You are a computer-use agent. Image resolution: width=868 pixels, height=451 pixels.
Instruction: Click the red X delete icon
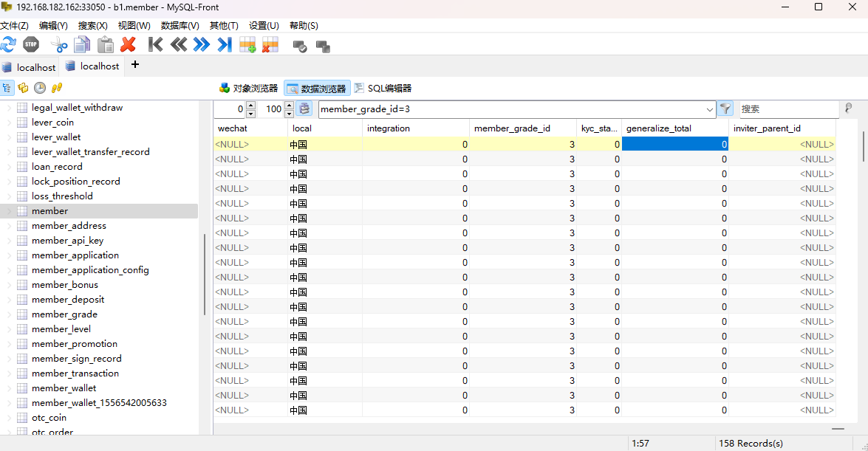128,44
